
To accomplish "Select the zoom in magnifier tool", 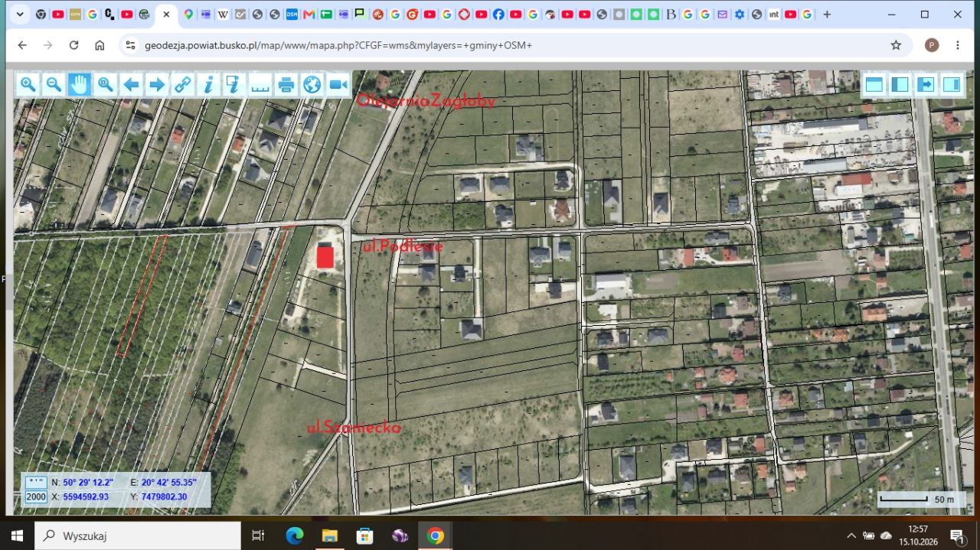I will [28, 84].
